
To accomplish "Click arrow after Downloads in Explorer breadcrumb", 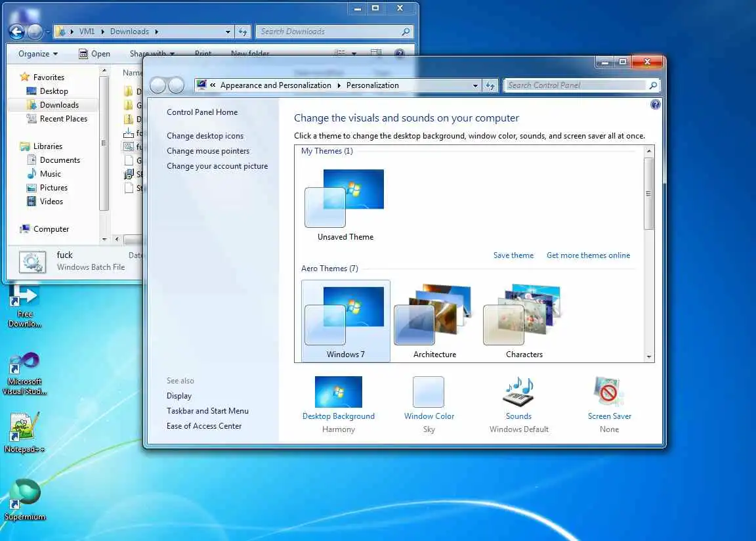I will pyautogui.click(x=157, y=32).
